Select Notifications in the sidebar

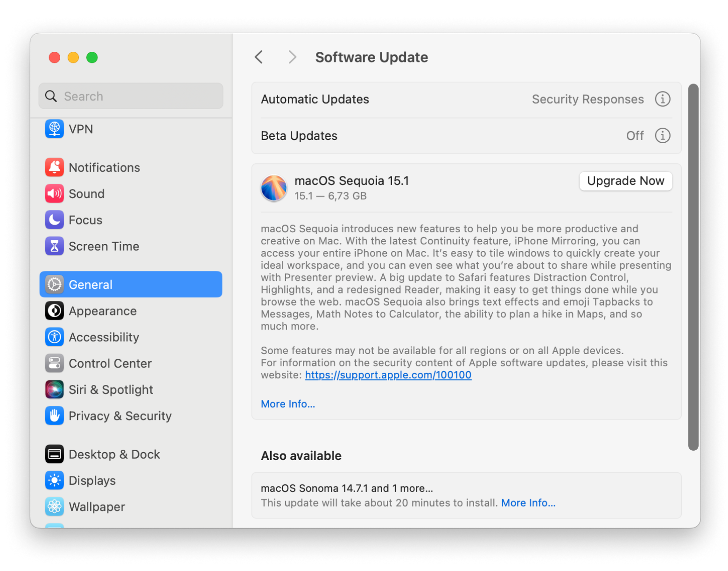[x=131, y=167]
